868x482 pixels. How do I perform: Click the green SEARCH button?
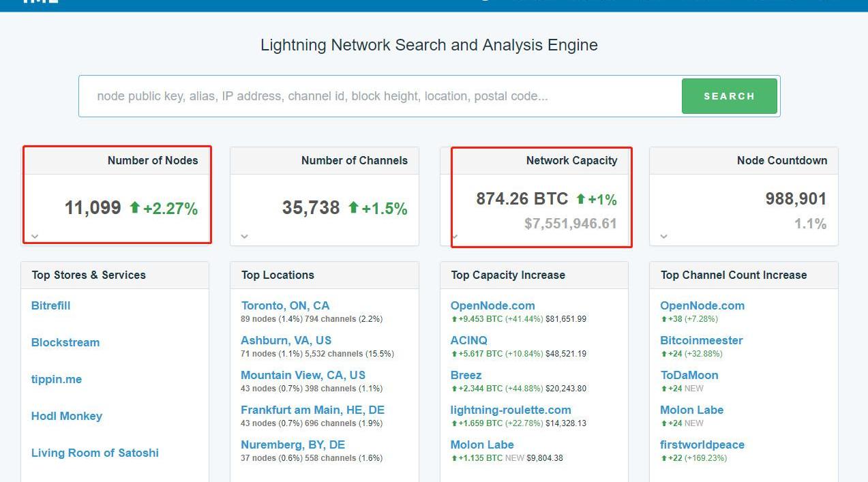tap(729, 96)
